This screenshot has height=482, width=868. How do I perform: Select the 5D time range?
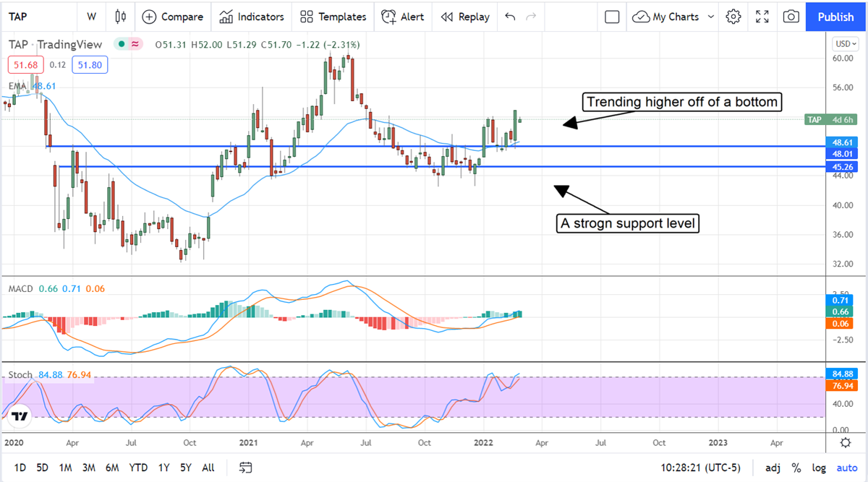point(43,468)
